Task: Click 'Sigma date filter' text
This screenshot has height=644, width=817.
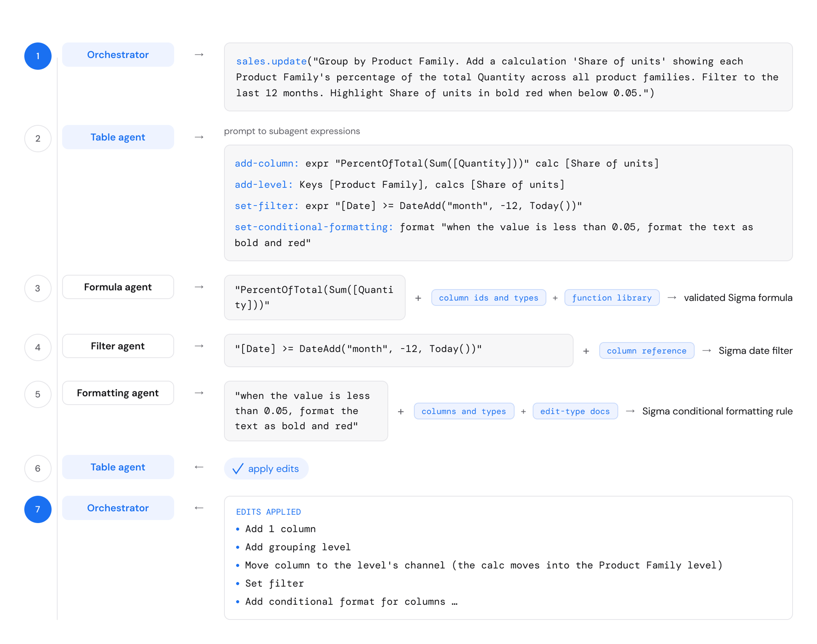Action: 756,351
